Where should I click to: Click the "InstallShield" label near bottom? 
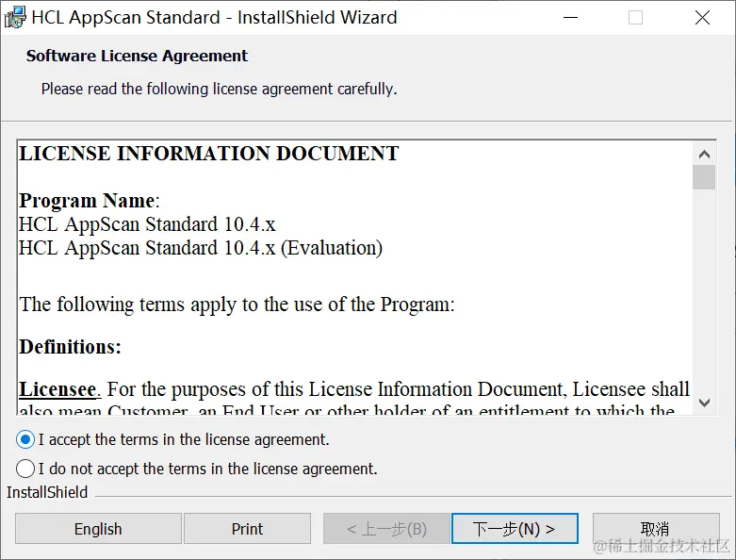(x=47, y=492)
